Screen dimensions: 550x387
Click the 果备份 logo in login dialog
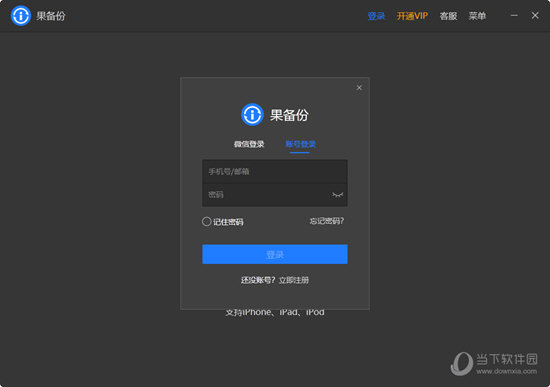coord(252,114)
